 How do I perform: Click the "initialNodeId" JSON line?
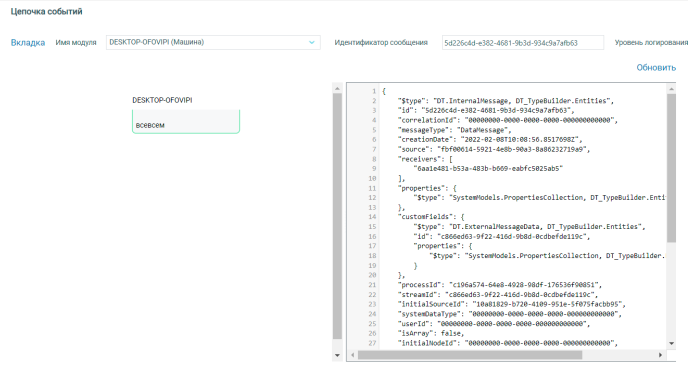point(507,343)
